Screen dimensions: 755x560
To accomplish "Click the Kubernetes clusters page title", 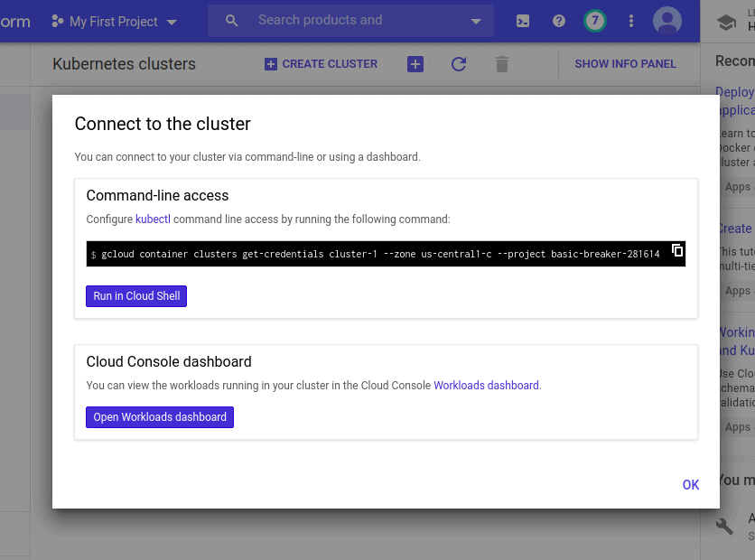I will point(125,64).
